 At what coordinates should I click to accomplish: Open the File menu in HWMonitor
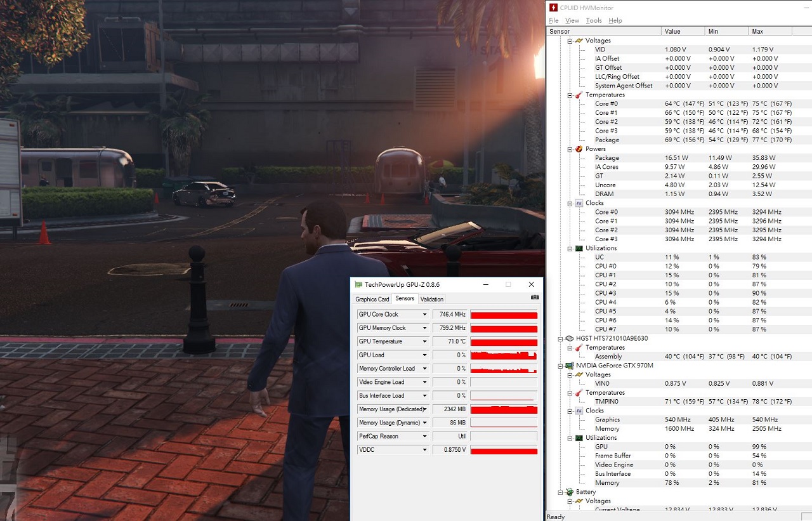(554, 20)
